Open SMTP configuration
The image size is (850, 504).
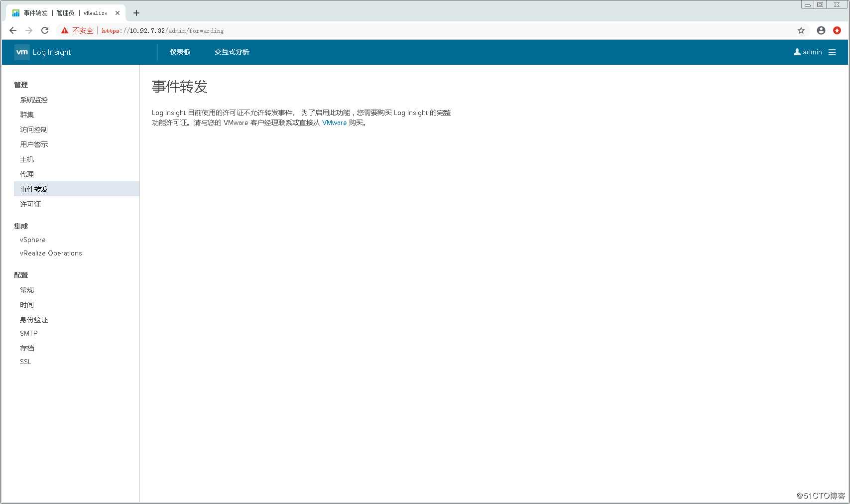29,333
